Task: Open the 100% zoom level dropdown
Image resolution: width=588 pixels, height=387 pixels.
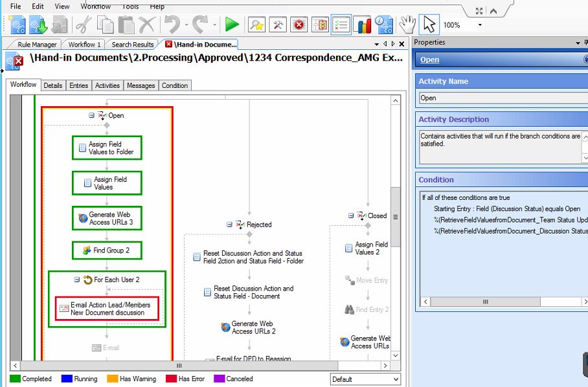Action: pyautogui.click(x=480, y=25)
